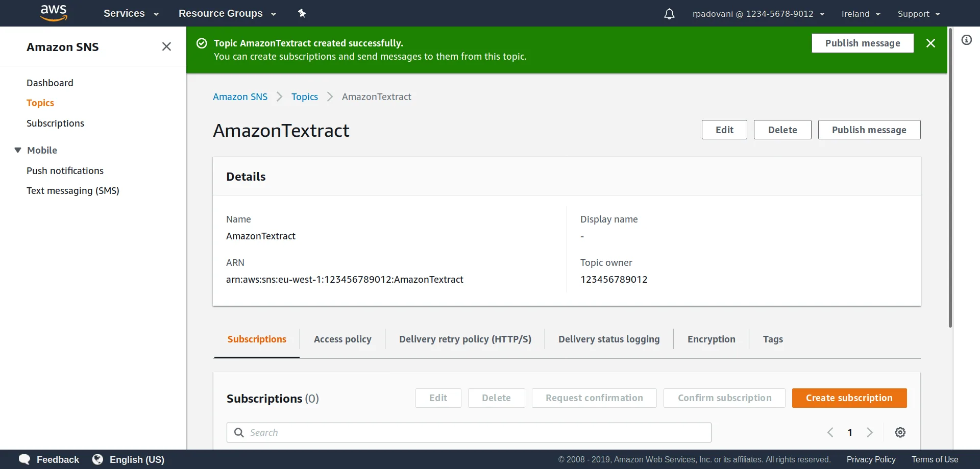The image size is (980, 469).
Task: Click the Topics breadcrumb link
Action: [304, 97]
